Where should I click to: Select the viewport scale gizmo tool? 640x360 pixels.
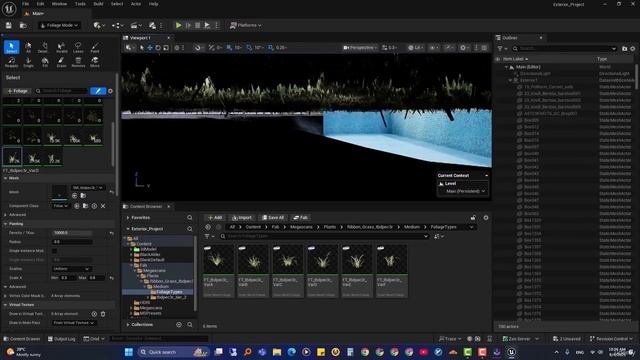(x=166, y=48)
